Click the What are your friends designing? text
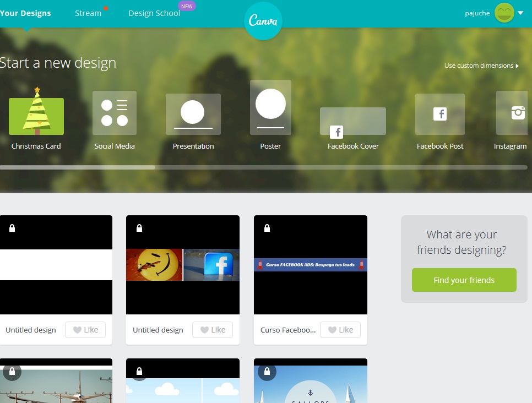532x403 pixels. 462,242
